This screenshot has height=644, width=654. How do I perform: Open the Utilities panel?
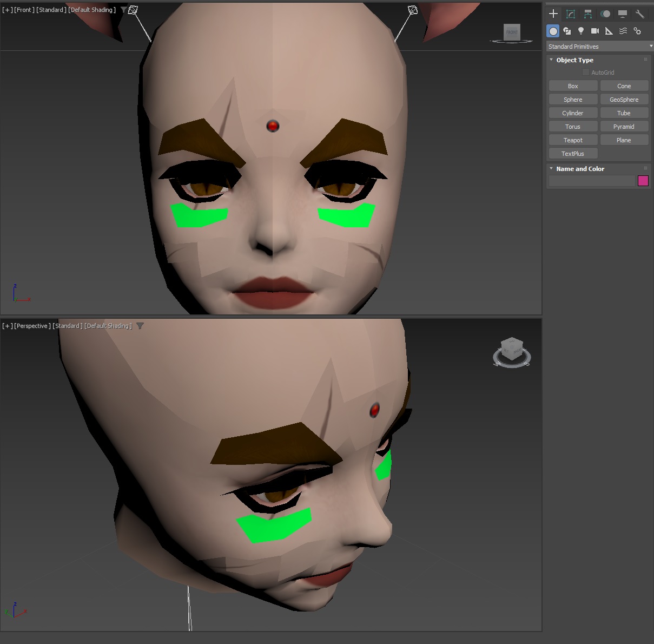[x=640, y=14]
